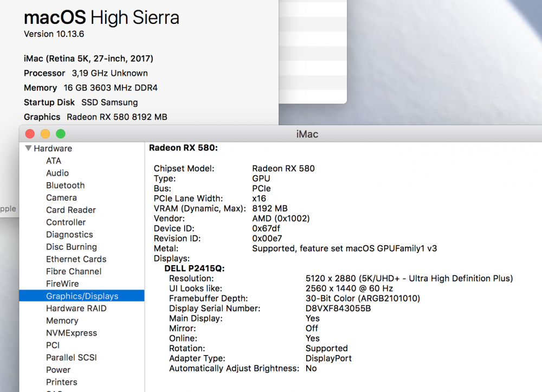Click PCIe Lane Width value x16

tap(259, 198)
